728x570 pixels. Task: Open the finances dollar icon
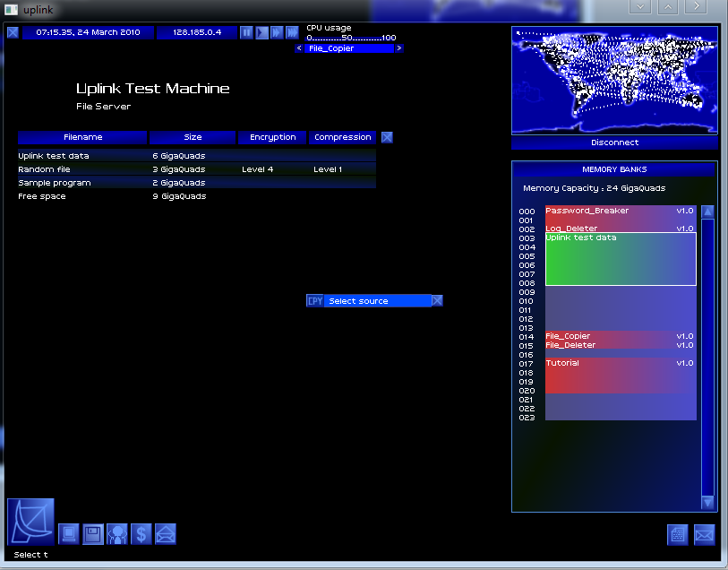point(141,534)
